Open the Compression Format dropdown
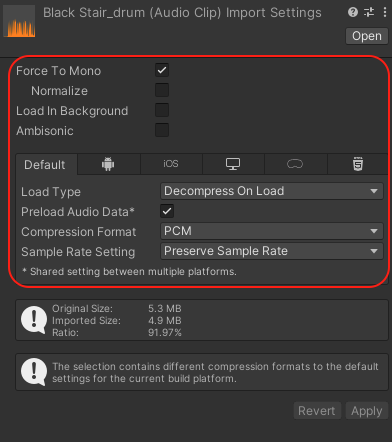The width and height of the screenshot is (392, 442). 272,231
